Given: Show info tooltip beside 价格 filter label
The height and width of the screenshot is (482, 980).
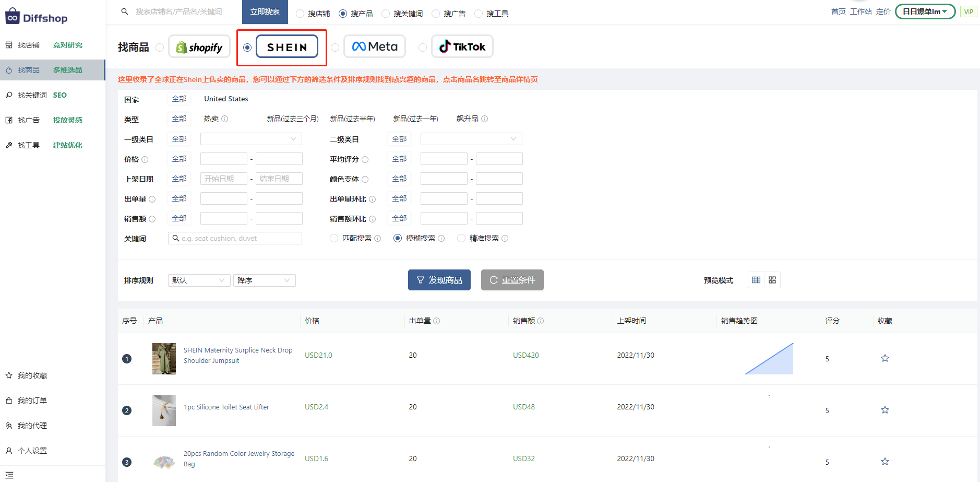Looking at the screenshot, I should [x=145, y=160].
